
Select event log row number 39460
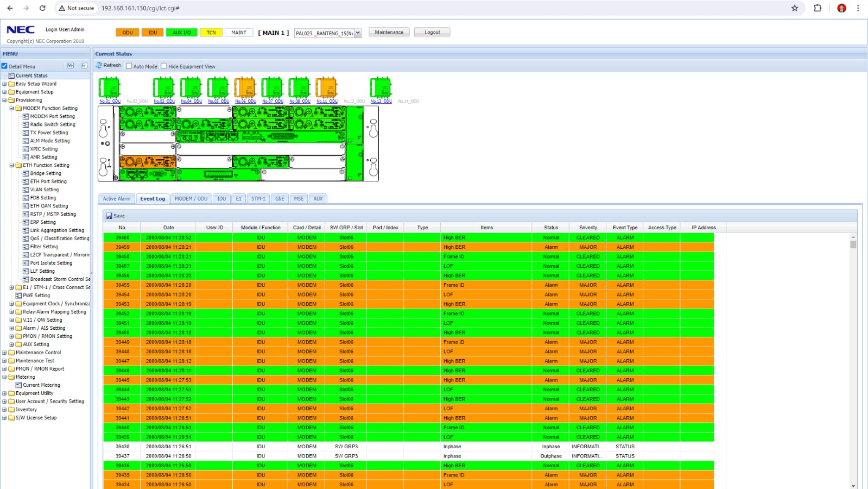coord(408,237)
